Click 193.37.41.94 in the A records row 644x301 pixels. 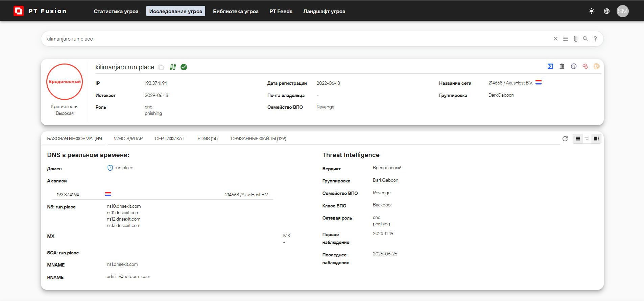coord(68,195)
